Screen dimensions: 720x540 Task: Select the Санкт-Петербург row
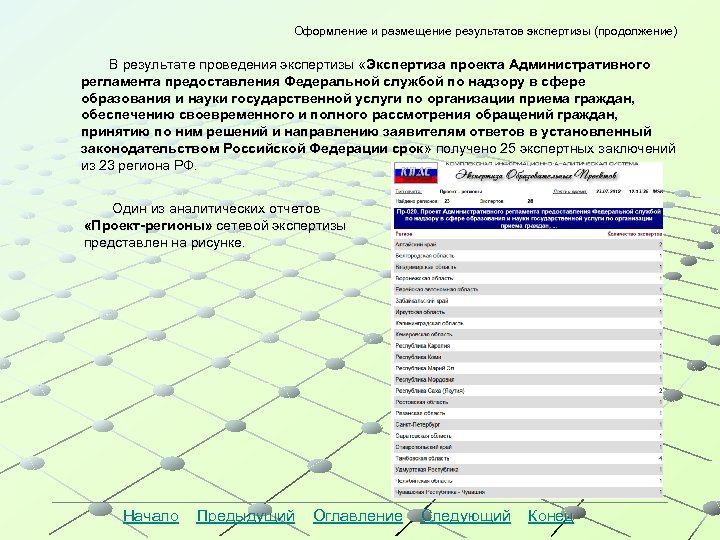point(529,425)
